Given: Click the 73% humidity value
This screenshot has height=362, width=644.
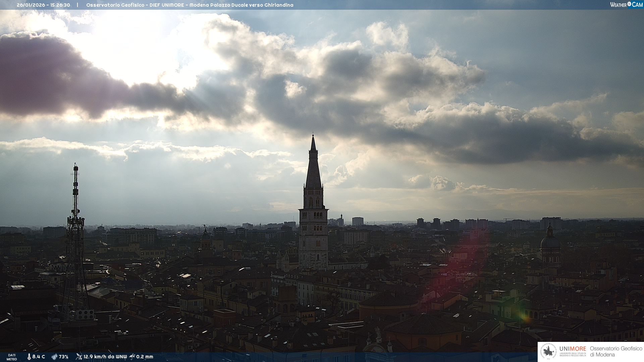Looking at the screenshot, I should click(63, 357).
